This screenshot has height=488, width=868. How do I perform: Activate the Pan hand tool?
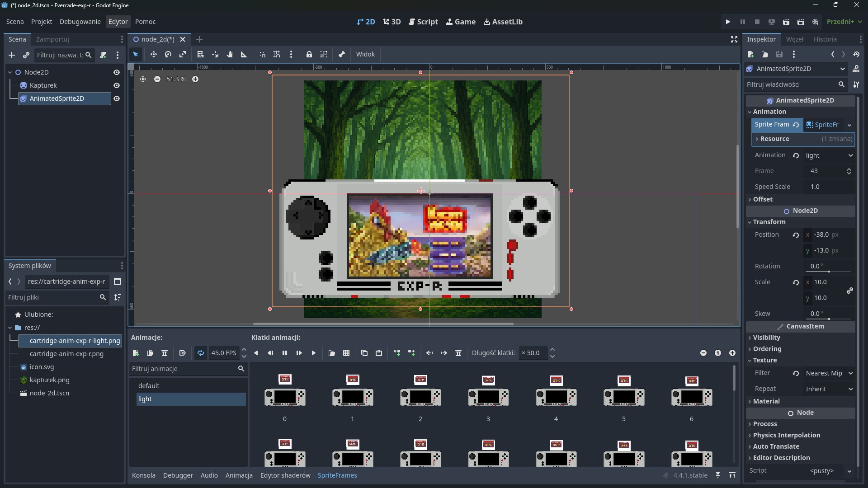(230, 54)
